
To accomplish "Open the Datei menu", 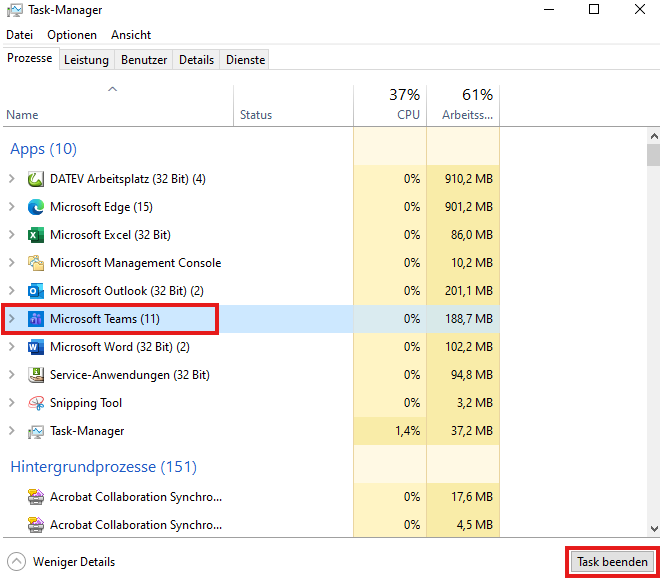I will (x=19, y=35).
